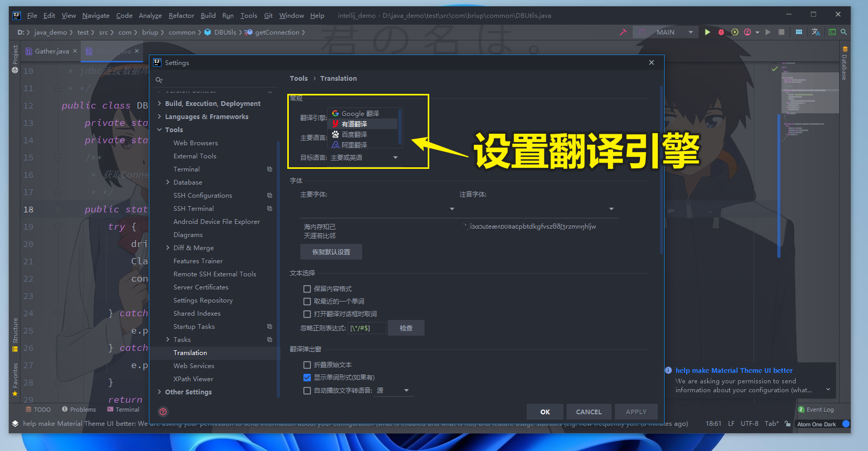Expand Other Settings node
The height and width of the screenshot is (451, 868).
tap(159, 392)
